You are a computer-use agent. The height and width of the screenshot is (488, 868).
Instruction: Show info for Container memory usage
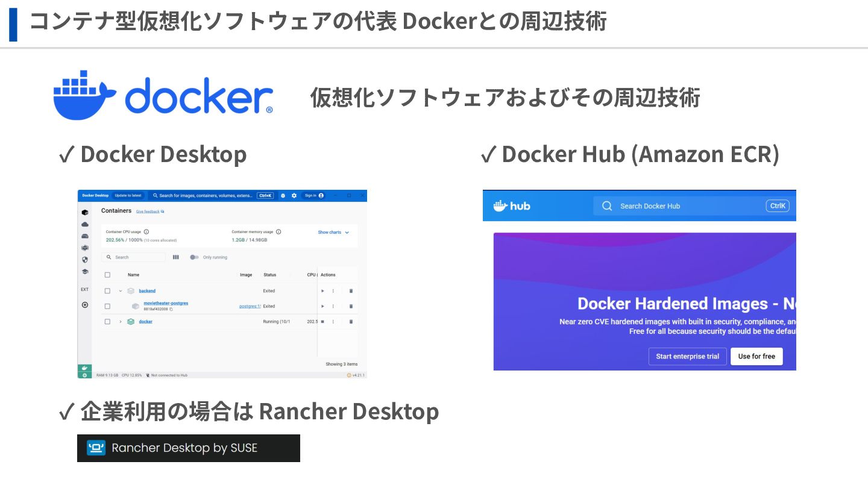tap(278, 232)
